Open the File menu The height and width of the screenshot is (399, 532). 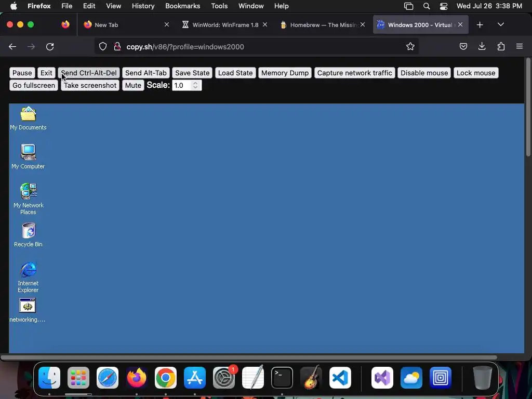67,6
